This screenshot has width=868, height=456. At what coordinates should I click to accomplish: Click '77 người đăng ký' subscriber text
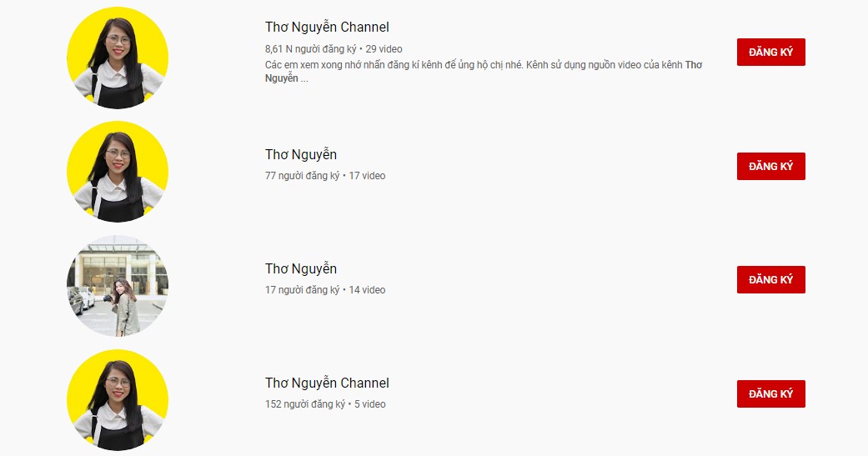[302, 176]
